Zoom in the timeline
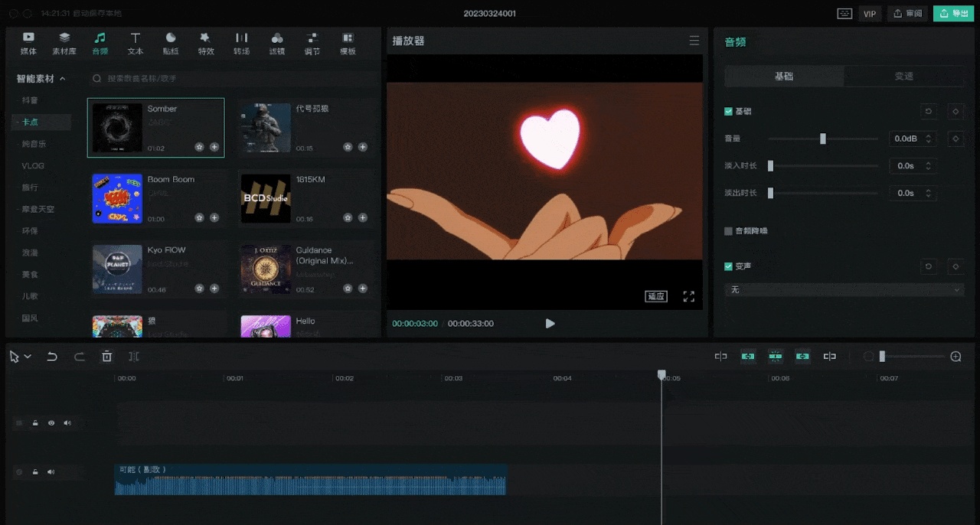This screenshot has height=525, width=980. click(x=955, y=357)
